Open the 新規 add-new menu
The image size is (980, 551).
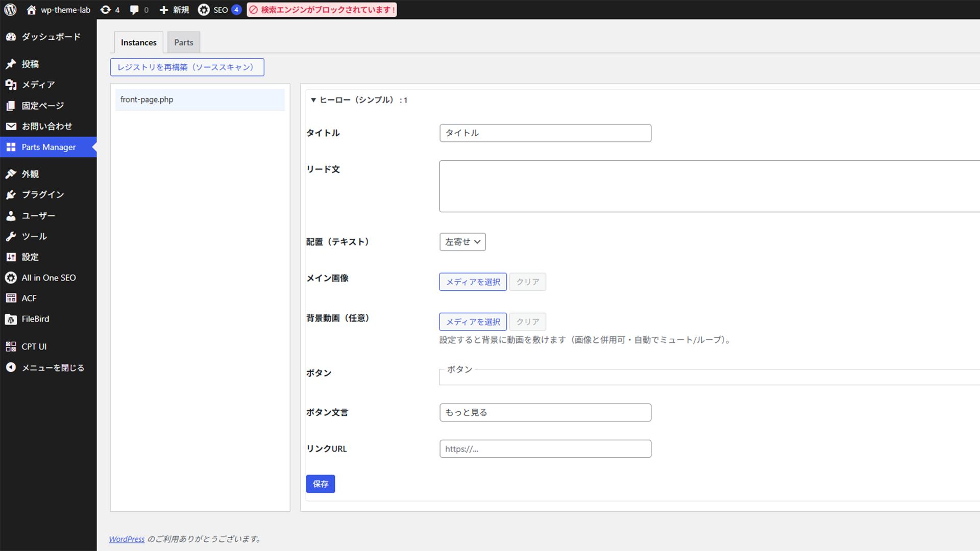(174, 10)
